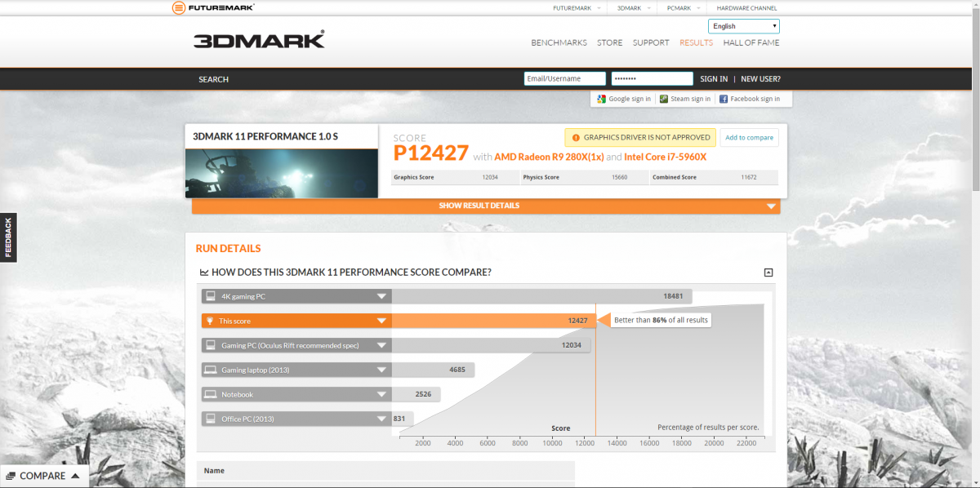Open the English language dropdown
This screenshot has height=488, width=980.
744,26
